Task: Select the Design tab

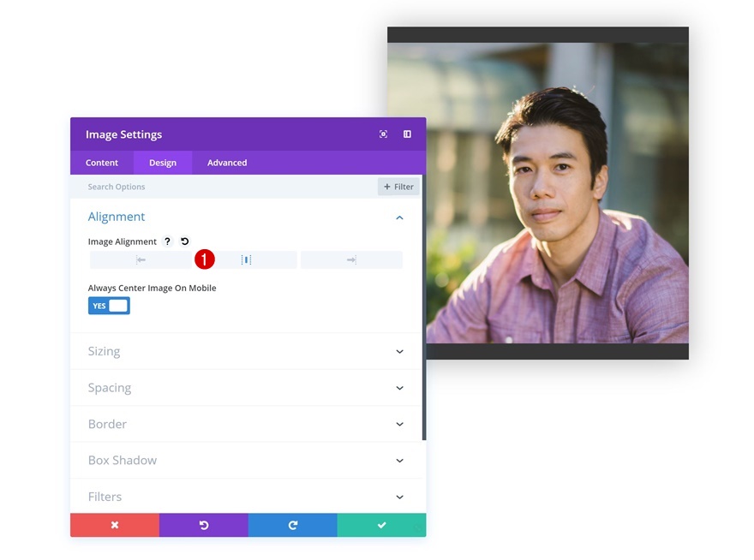Action: click(x=163, y=163)
